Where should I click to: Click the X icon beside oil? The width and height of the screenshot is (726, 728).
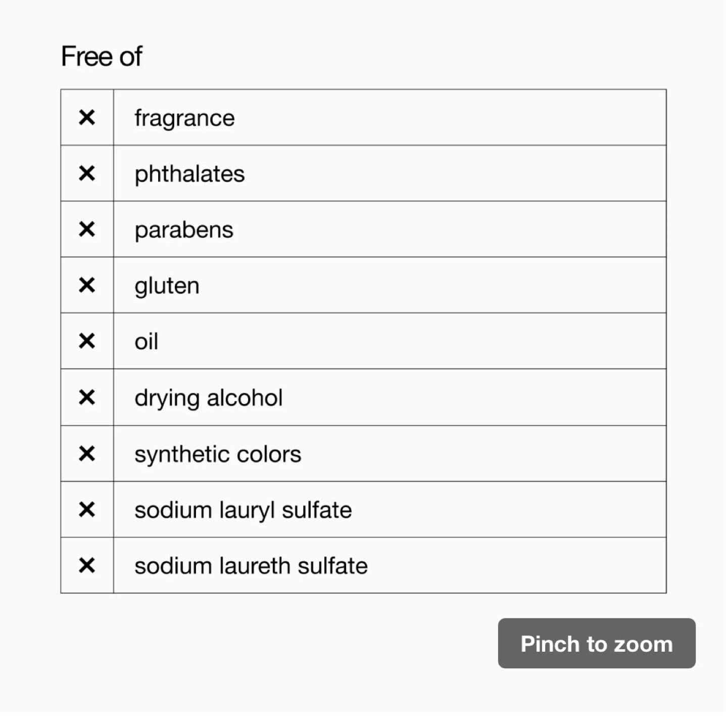(x=87, y=341)
